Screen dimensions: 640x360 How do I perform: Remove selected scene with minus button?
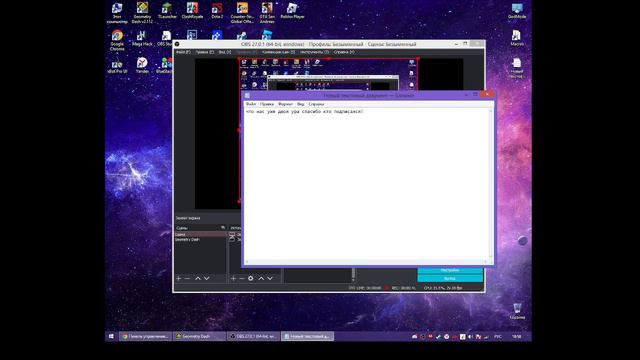tap(187, 278)
